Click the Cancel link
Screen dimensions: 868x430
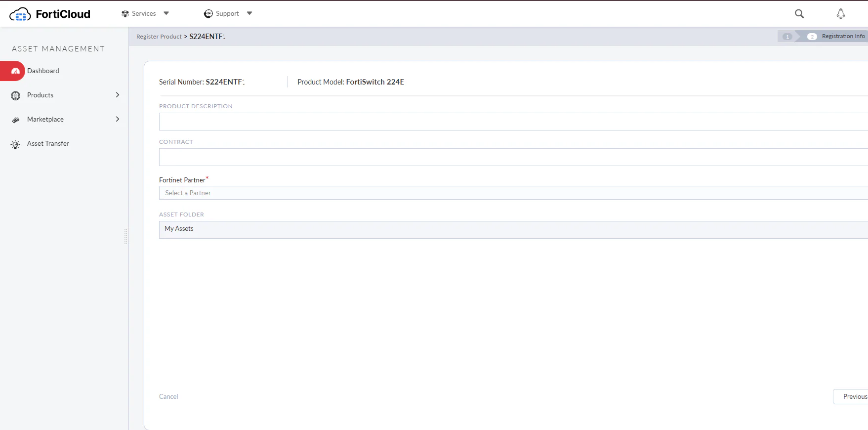coord(168,396)
